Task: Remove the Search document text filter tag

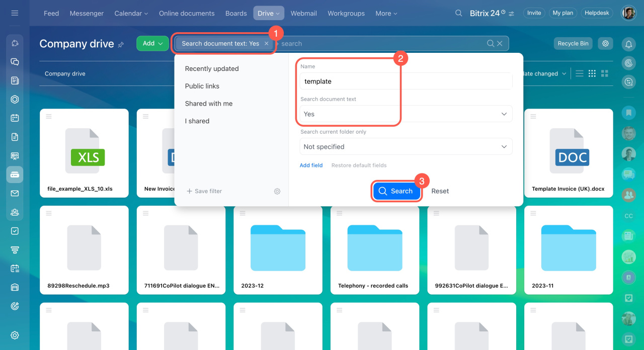Action: [267, 44]
